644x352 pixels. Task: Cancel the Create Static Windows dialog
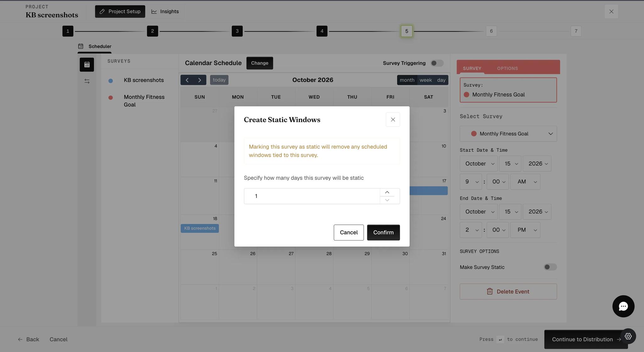(349, 232)
